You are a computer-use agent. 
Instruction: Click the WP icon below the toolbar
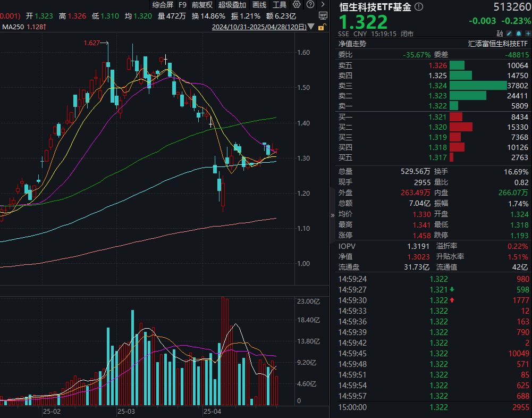[x=323, y=15]
